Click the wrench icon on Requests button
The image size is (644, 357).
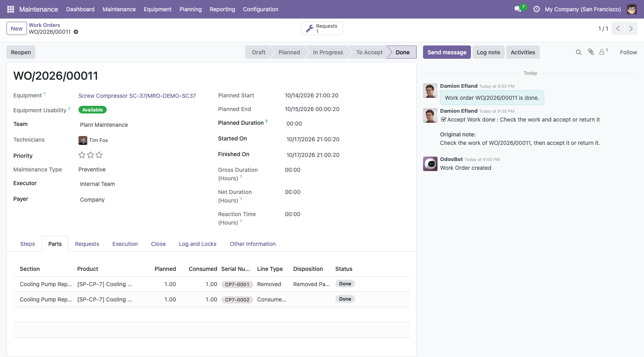[310, 29]
